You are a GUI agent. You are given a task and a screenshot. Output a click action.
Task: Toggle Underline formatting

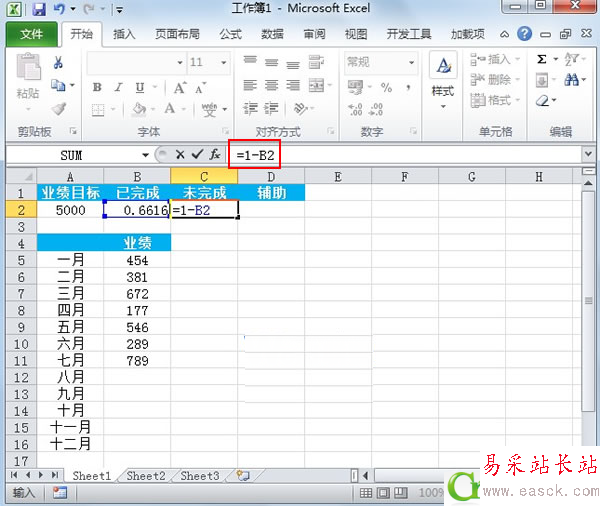tap(140, 88)
